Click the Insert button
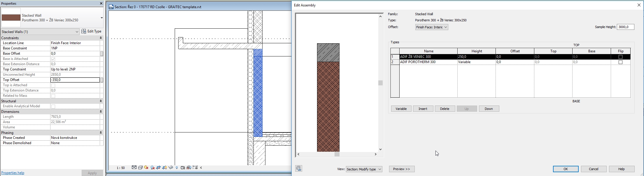This screenshot has height=176, width=644. click(423, 109)
